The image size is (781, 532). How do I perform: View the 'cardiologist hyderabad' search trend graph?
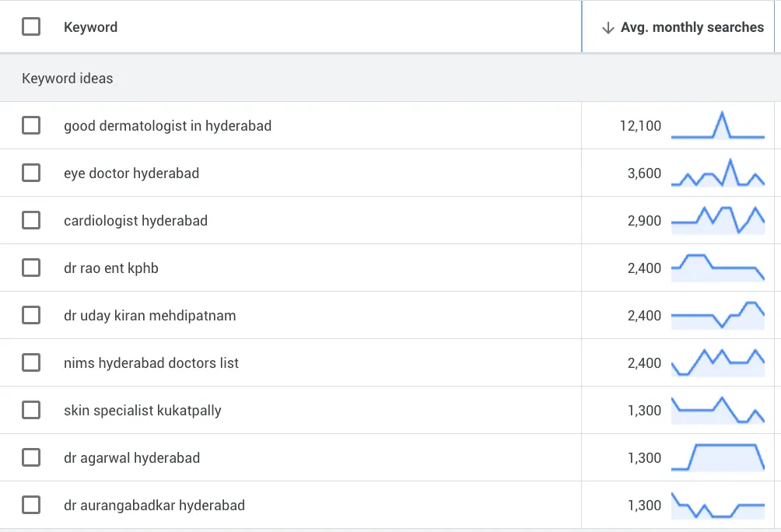(x=717, y=220)
